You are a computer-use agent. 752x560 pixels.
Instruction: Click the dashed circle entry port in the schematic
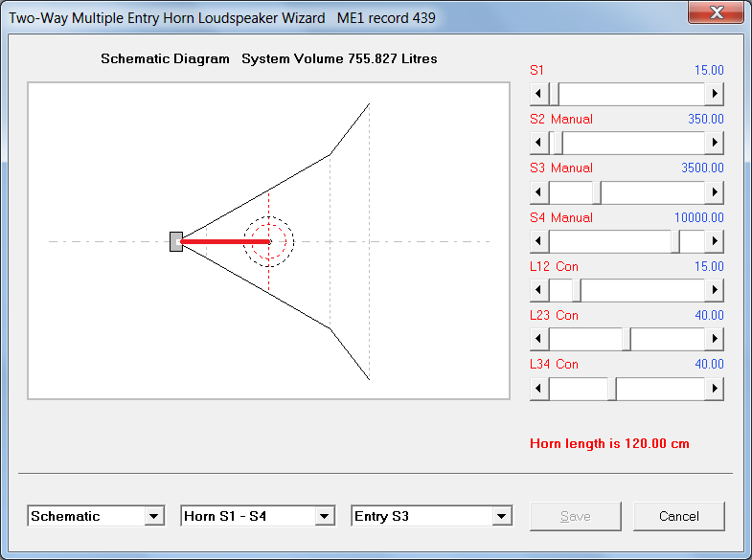click(268, 241)
